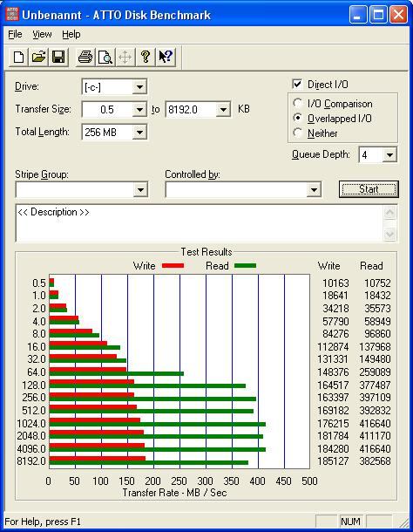The height and width of the screenshot is (532, 413).
Task: Click the New document toolbar icon
Action: pyautogui.click(x=18, y=57)
